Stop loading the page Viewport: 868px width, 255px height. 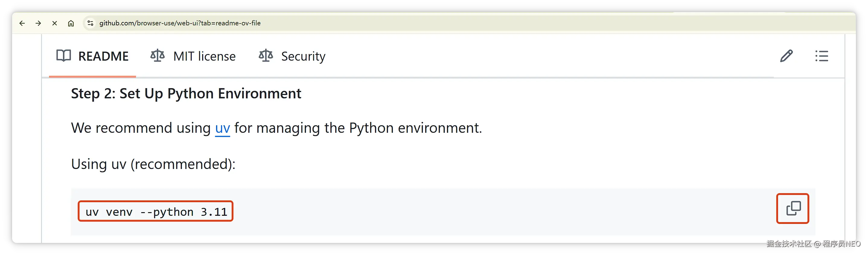tap(55, 23)
